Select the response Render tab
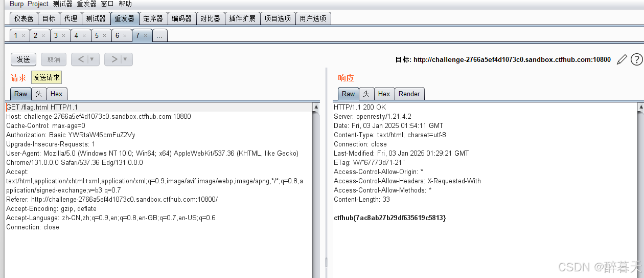The width and height of the screenshot is (644, 278). 409,94
